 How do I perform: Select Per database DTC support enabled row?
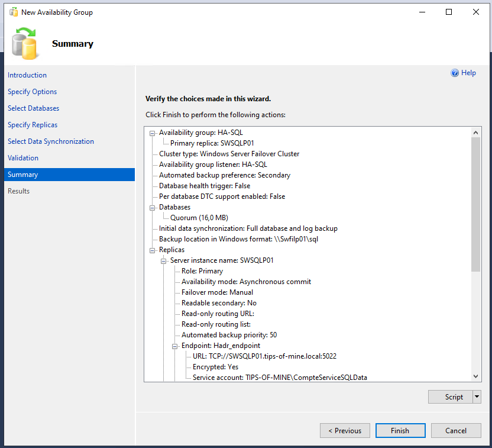(x=222, y=196)
